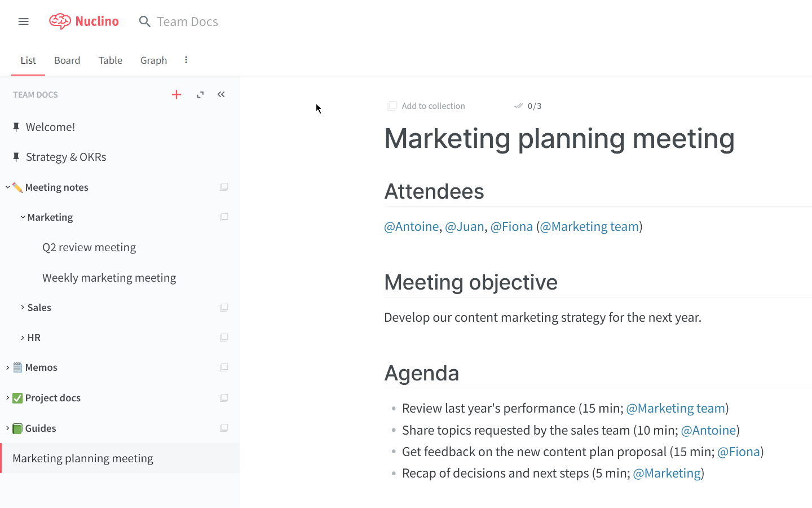Image resolution: width=812 pixels, height=508 pixels.
Task: Expand the Sales collection
Action: [23, 308]
